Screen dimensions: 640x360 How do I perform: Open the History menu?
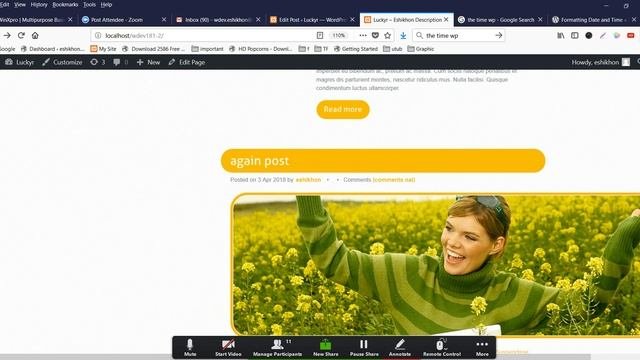pyautogui.click(x=39, y=4)
